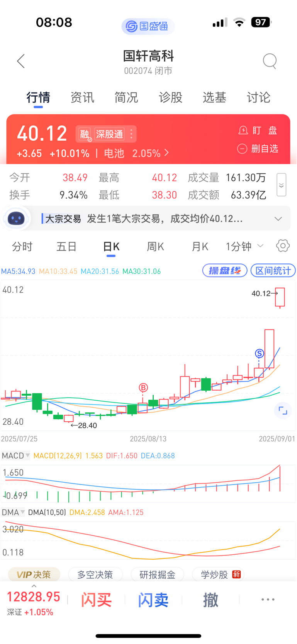Tap the 闪卖 quick sell button
This screenshot has height=644, width=297.
tap(153, 600)
